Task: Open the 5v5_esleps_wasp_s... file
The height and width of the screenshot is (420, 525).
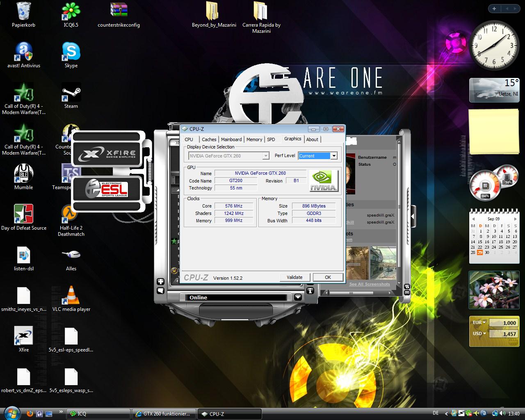Action: pyautogui.click(x=71, y=380)
